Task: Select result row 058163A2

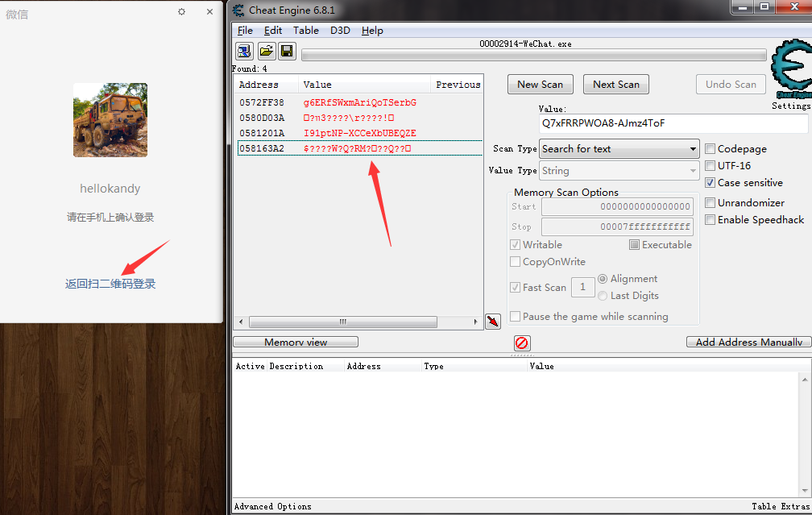Action: click(358, 148)
